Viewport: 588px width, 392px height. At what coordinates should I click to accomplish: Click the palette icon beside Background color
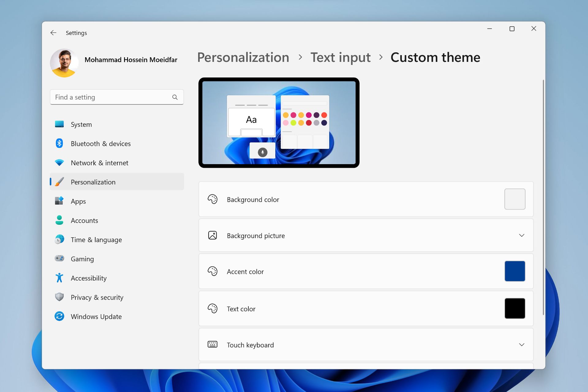pos(213,199)
